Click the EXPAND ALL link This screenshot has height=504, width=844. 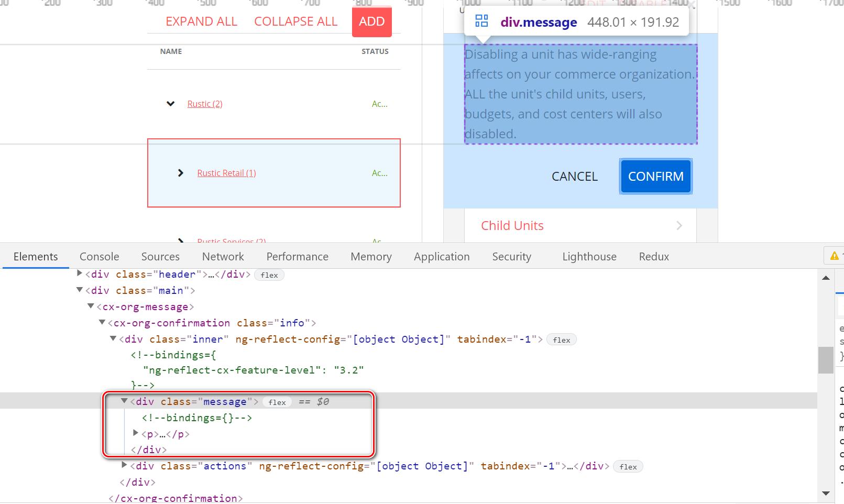(201, 21)
